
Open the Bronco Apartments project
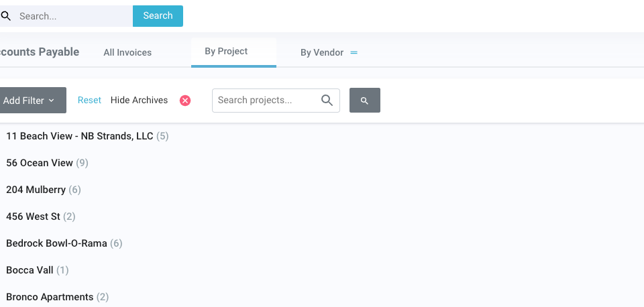[x=50, y=297]
